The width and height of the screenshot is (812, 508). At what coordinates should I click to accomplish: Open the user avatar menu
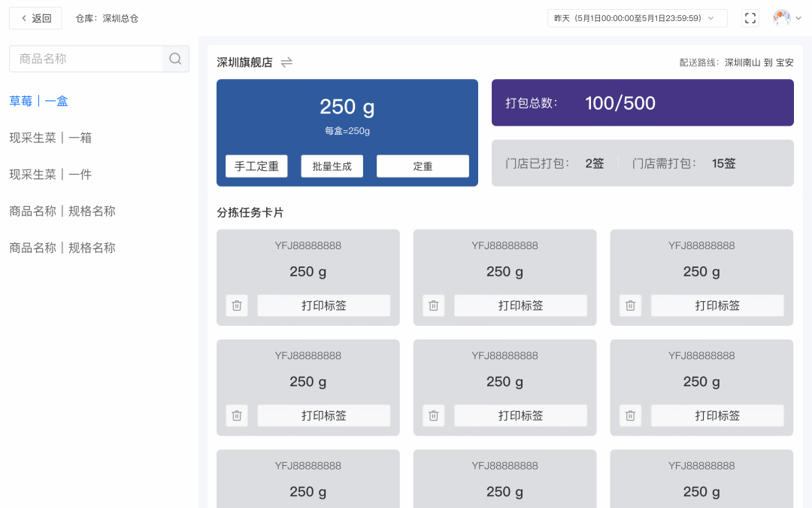click(781, 18)
